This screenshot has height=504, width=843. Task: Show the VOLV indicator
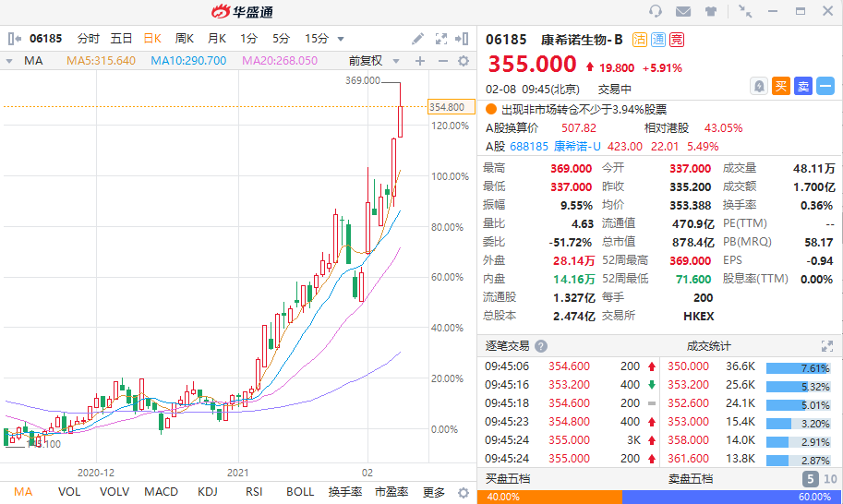(x=114, y=492)
